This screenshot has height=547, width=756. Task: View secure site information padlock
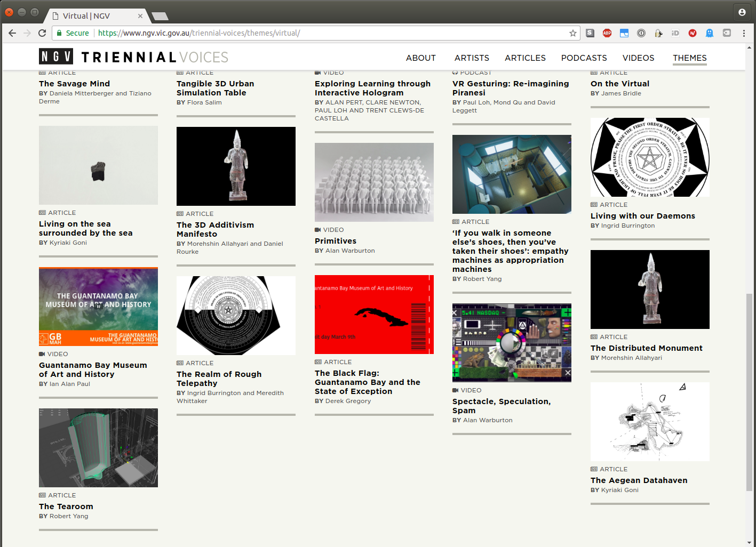pyautogui.click(x=60, y=33)
